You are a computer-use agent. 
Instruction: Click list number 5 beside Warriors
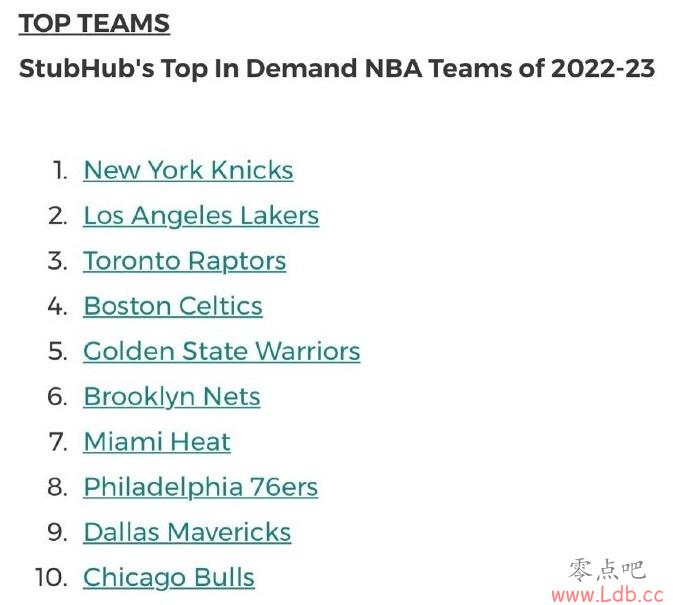58,351
